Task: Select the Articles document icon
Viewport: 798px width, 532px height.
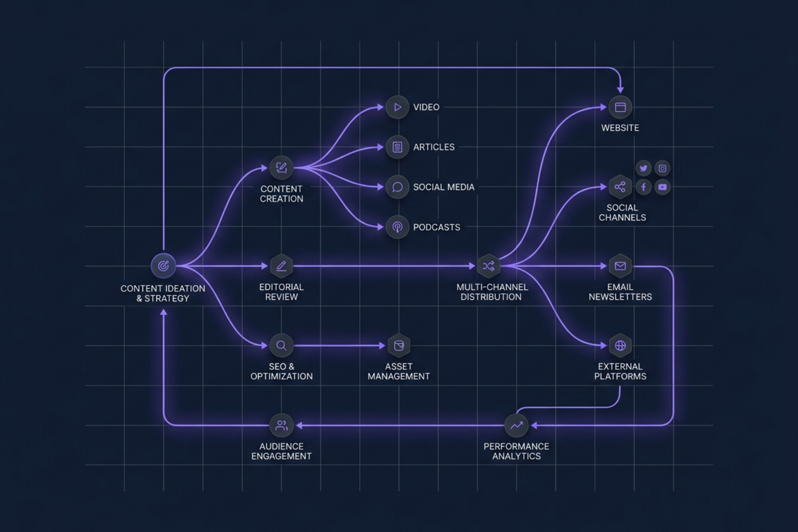Action: point(397,147)
